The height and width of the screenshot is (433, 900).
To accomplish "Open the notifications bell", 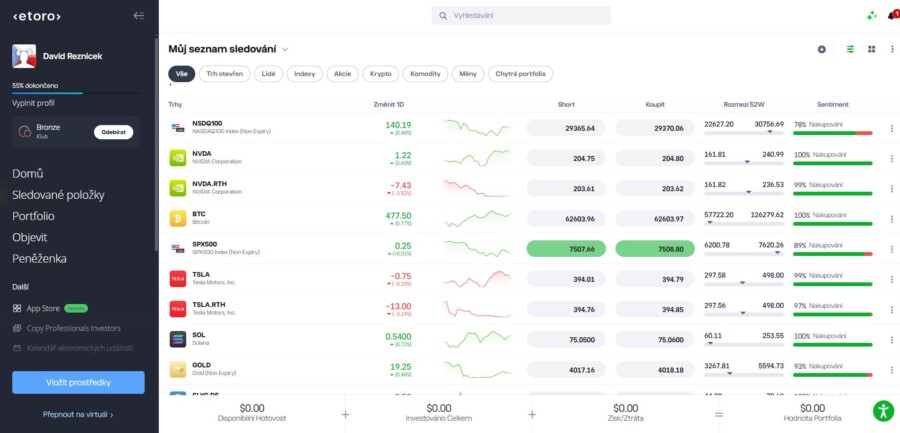I will point(892,16).
